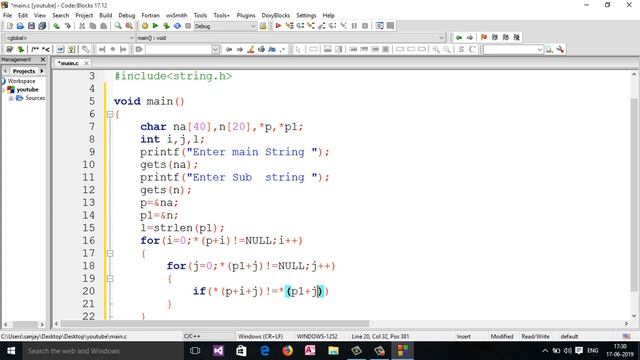This screenshot has width=640, height=360.
Task: Collapse the code fold at line 19
Action: coord(110,279)
